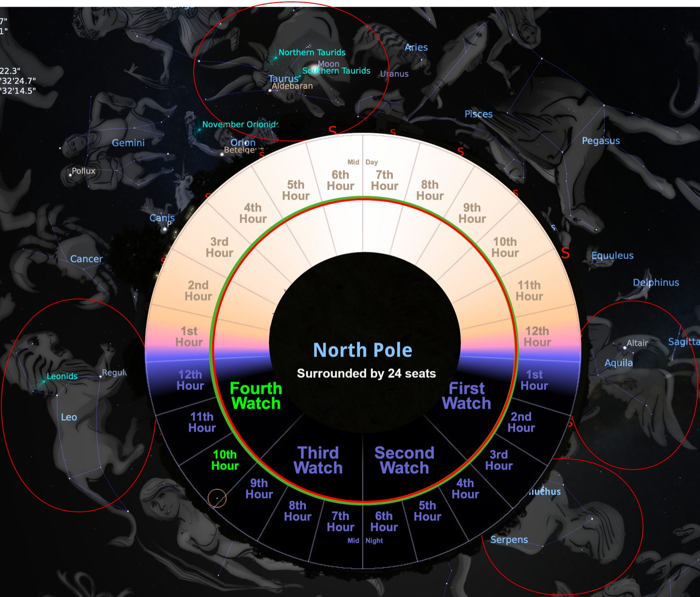Click the green Fourth Watch label
The height and width of the screenshot is (597, 700).
point(256,396)
